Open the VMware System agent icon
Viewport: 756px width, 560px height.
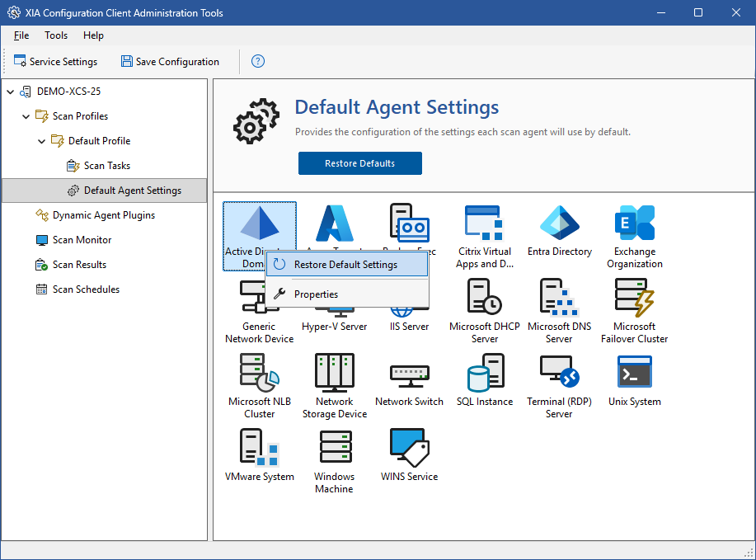pyautogui.click(x=260, y=449)
